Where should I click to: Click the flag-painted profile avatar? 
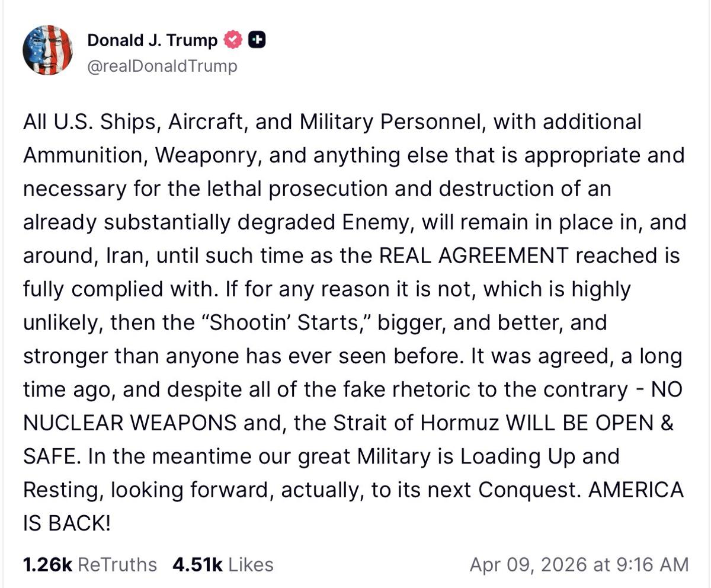point(47,50)
